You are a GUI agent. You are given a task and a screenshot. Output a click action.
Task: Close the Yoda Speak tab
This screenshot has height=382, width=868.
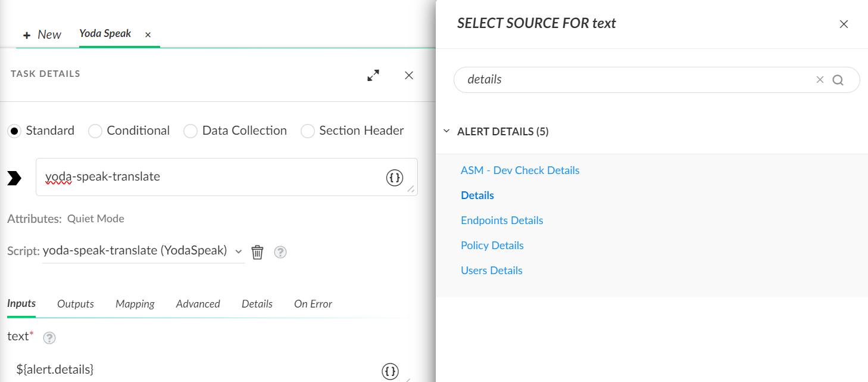(148, 35)
